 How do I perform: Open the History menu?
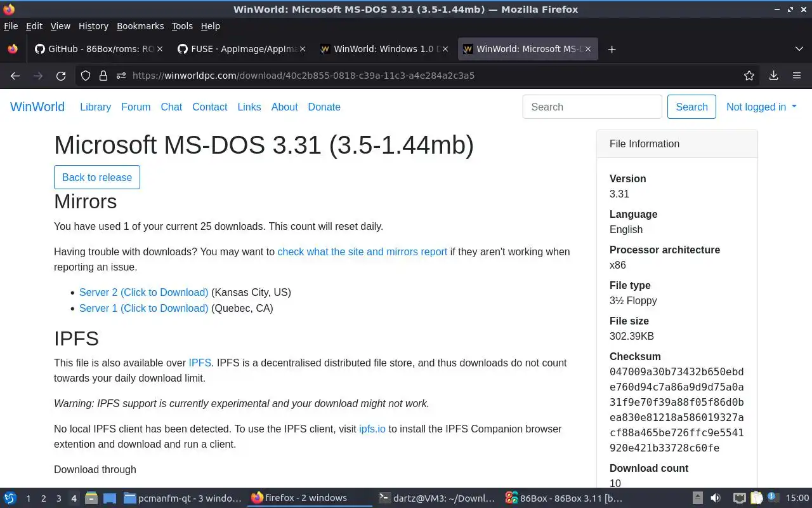point(93,26)
